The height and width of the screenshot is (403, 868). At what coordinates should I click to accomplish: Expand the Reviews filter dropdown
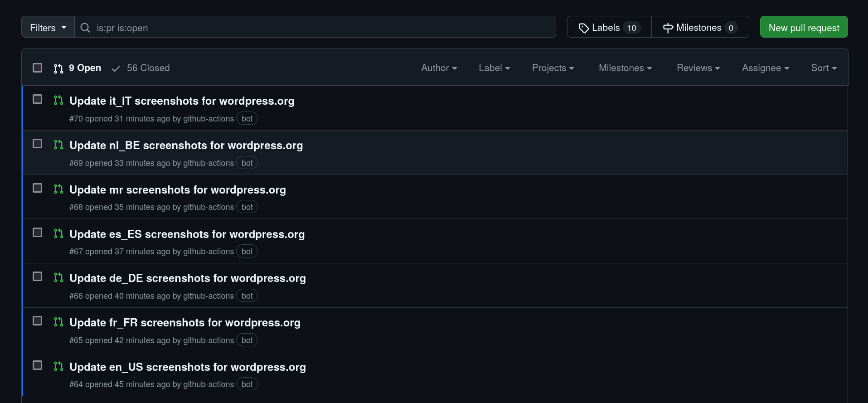(698, 68)
